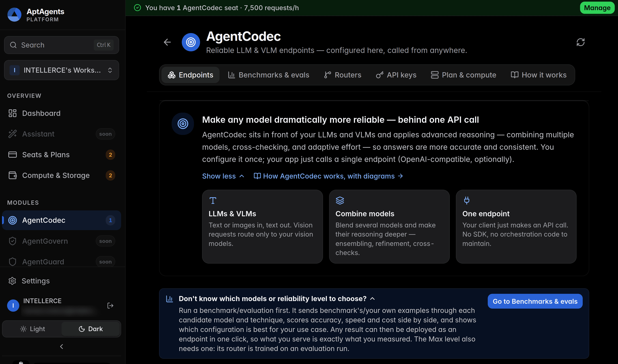The height and width of the screenshot is (364, 618).
Task: Click the Combine models card
Action: pyautogui.click(x=389, y=226)
